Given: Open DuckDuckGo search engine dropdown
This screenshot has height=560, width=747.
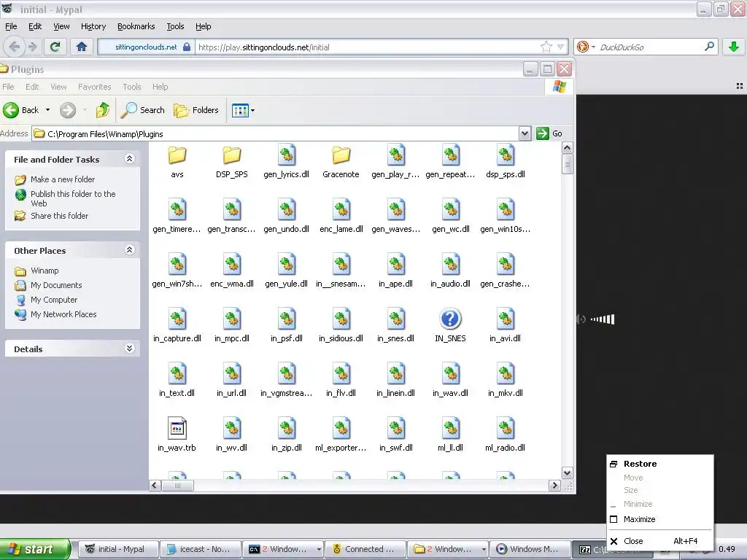Looking at the screenshot, I should coord(586,47).
